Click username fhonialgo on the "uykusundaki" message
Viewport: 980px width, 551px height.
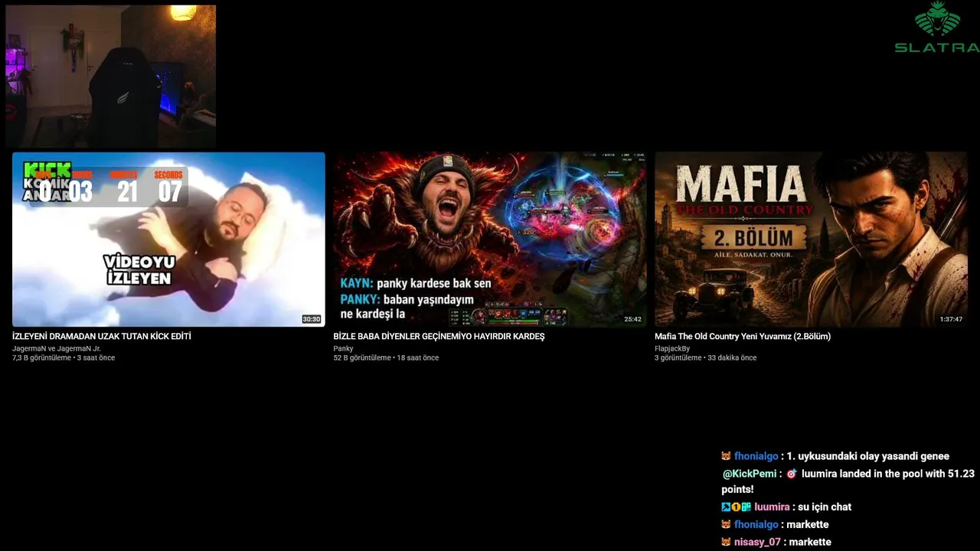point(756,456)
